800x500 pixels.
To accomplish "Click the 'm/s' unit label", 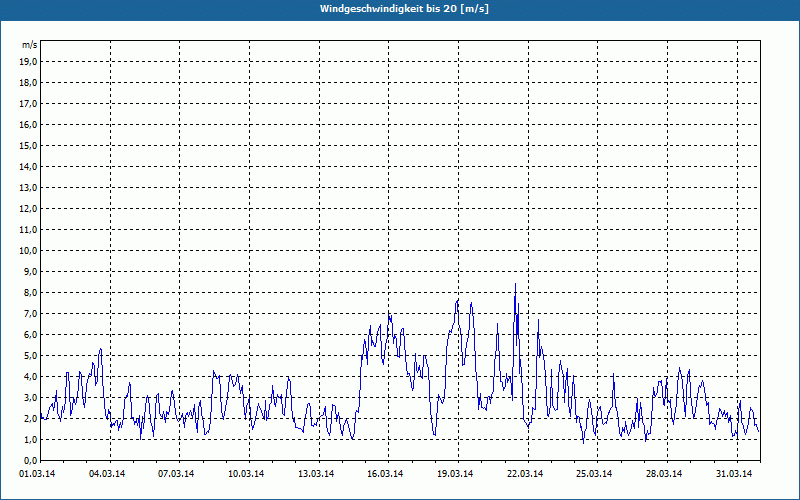I will point(29,45).
